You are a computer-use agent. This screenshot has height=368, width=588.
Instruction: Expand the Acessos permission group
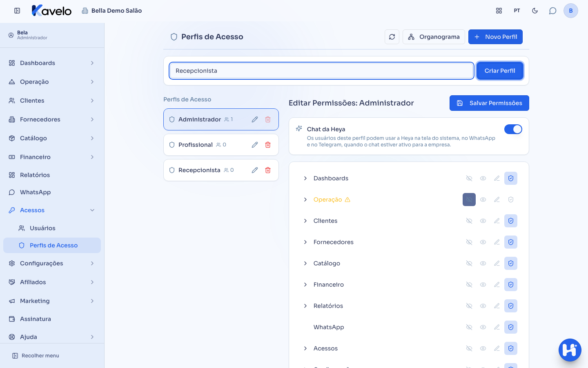click(305, 348)
